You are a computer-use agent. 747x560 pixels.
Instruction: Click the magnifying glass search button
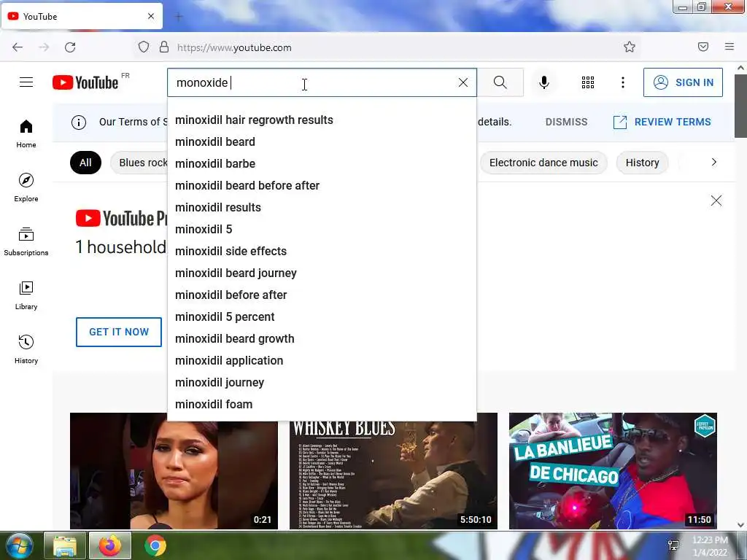500,82
